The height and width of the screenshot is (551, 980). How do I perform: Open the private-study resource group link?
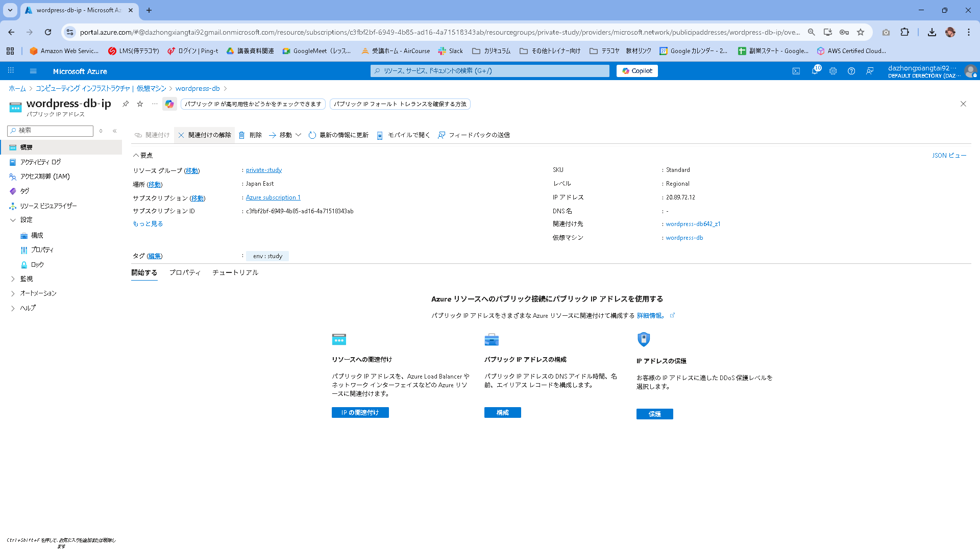(x=263, y=170)
